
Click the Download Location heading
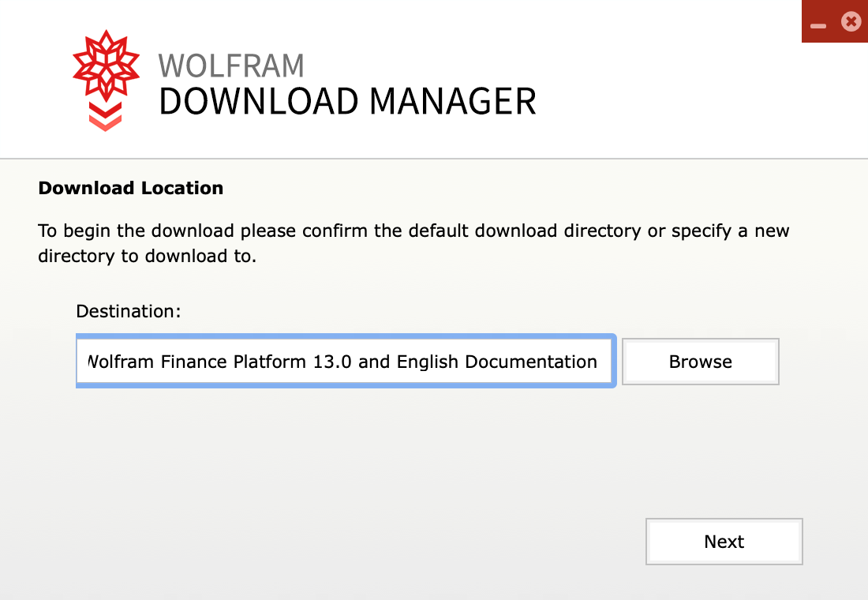pyautogui.click(x=130, y=188)
